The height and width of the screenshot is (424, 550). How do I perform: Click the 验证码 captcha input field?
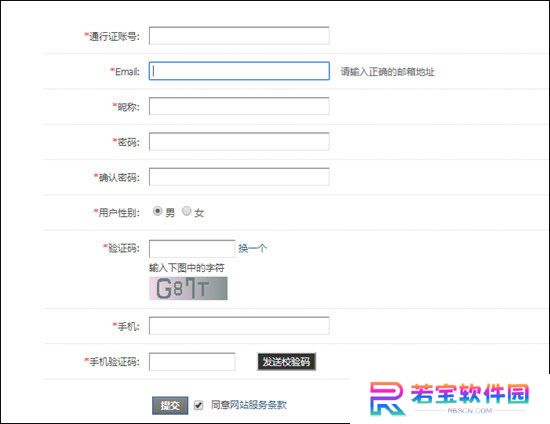[x=192, y=249]
